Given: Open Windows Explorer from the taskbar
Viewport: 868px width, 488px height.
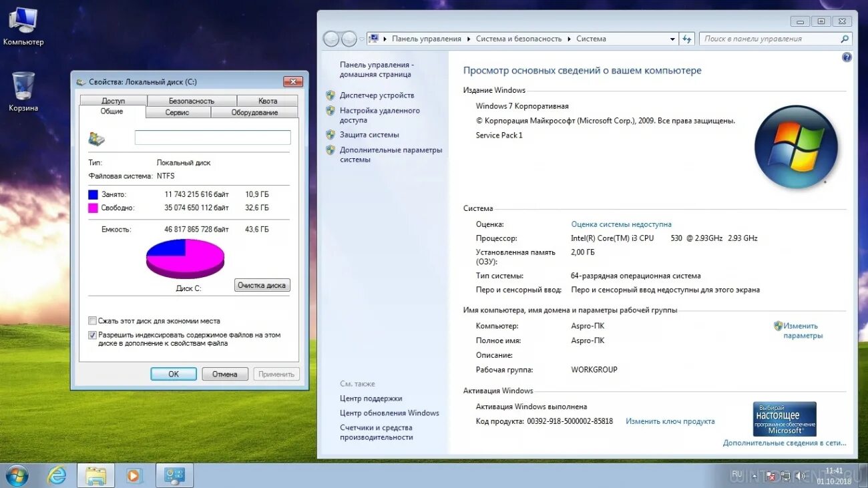Looking at the screenshot, I should (x=95, y=475).
